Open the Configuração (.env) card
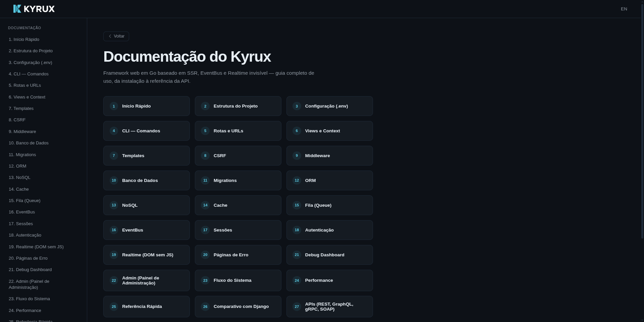The height and width of the screenshot is (322, 644). (330, 106)
